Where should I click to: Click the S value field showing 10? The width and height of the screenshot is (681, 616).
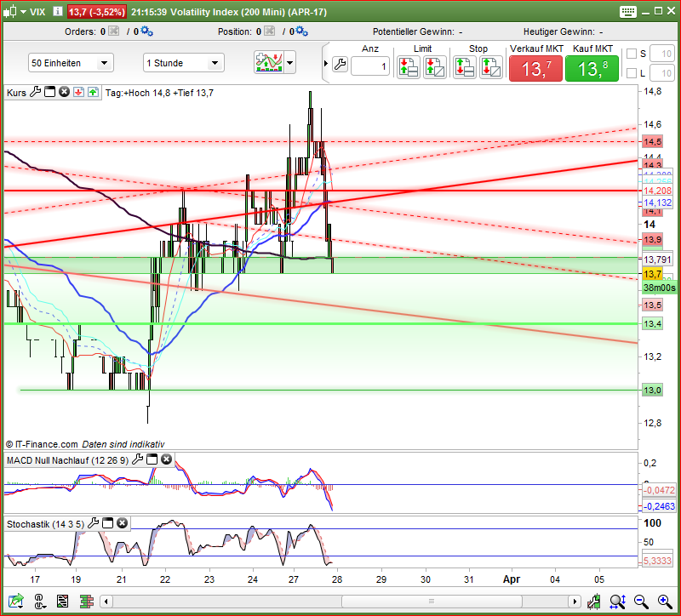pyautogui.click(x=662, y=54)
